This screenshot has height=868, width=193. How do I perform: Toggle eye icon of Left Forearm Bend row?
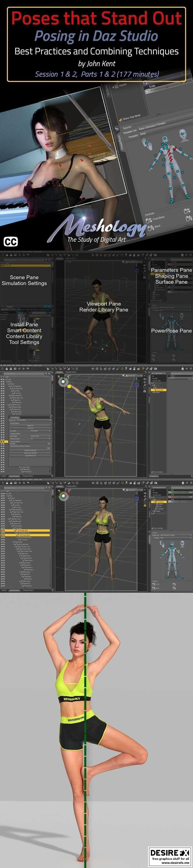click(2, 535)
